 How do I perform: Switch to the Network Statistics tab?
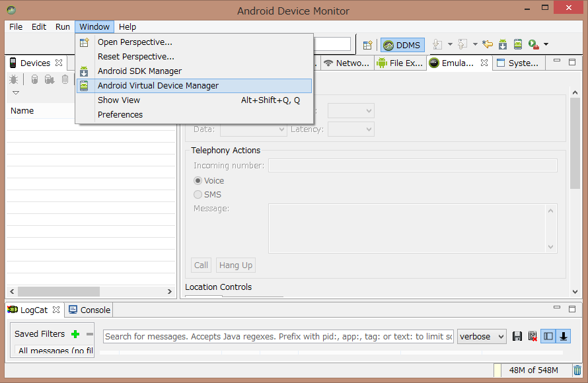(x=347, y=63)
